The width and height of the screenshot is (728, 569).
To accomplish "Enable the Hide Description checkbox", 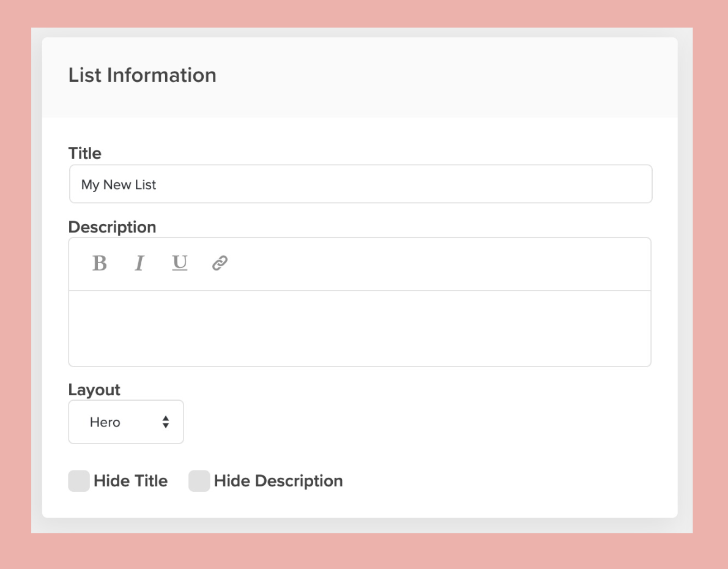I will 199,481.
